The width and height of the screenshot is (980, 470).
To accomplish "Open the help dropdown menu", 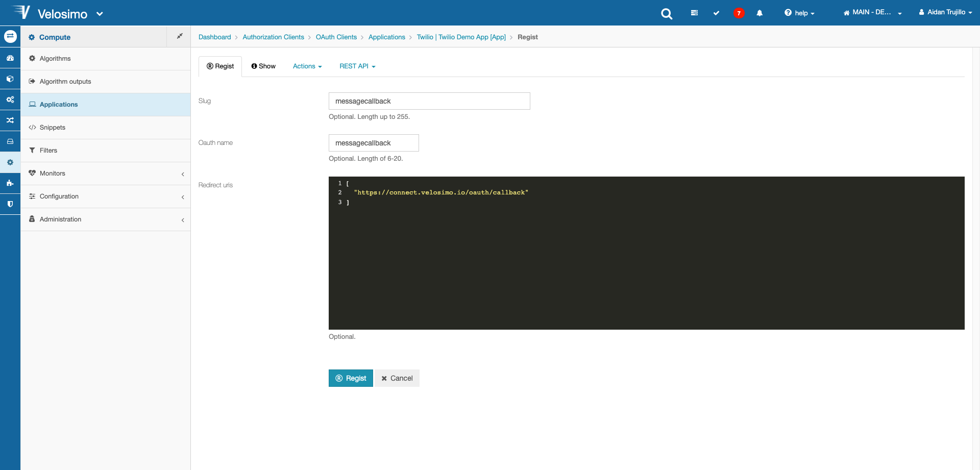I will point(799,13).
